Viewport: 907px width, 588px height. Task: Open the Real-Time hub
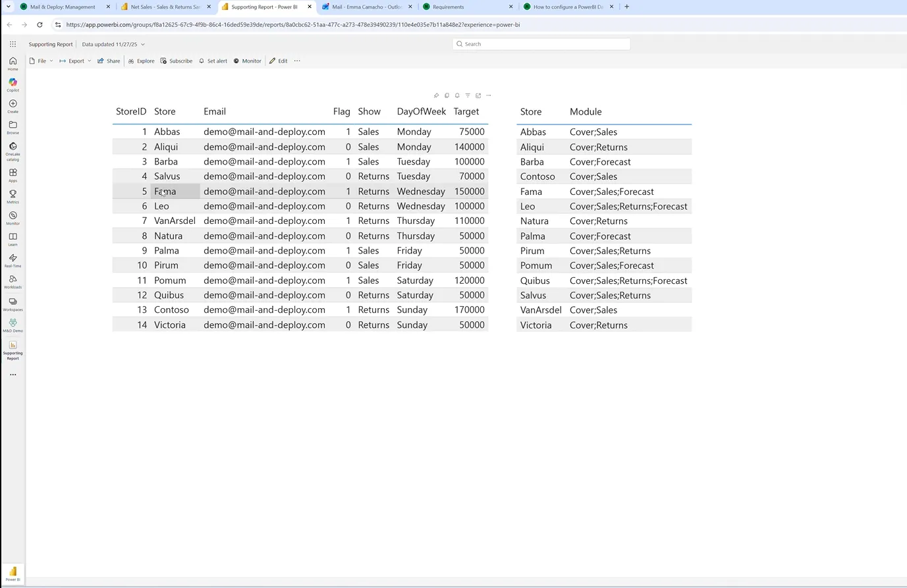[x=13, y=260]
